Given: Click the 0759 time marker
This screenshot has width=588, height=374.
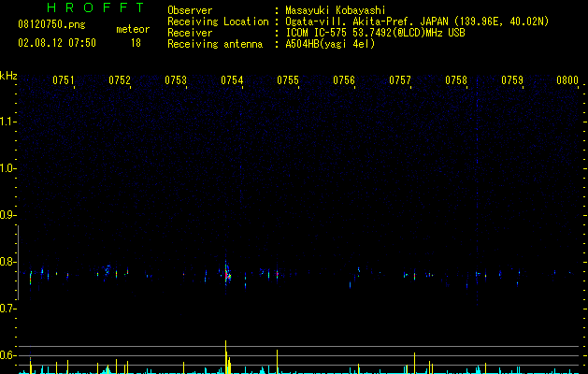Looking at the screenshot, I should [x=512, y=80].
